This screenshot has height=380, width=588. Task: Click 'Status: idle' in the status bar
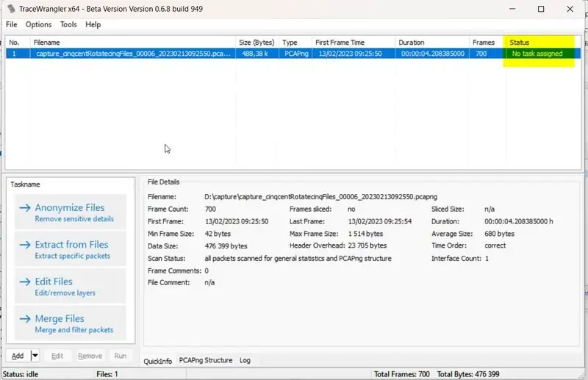pyautogui.click(x=21, y=374)
